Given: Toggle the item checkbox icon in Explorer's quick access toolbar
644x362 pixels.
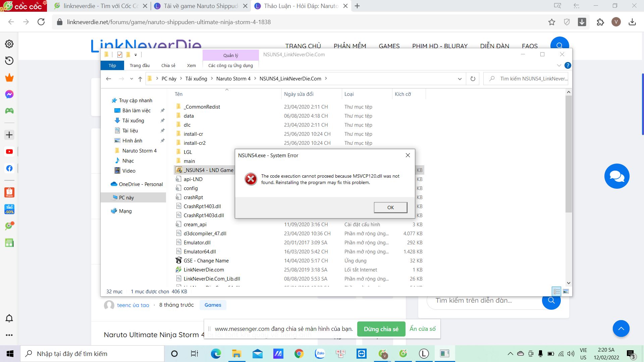Looking at the screenshot, I should [x=119, y=54].
